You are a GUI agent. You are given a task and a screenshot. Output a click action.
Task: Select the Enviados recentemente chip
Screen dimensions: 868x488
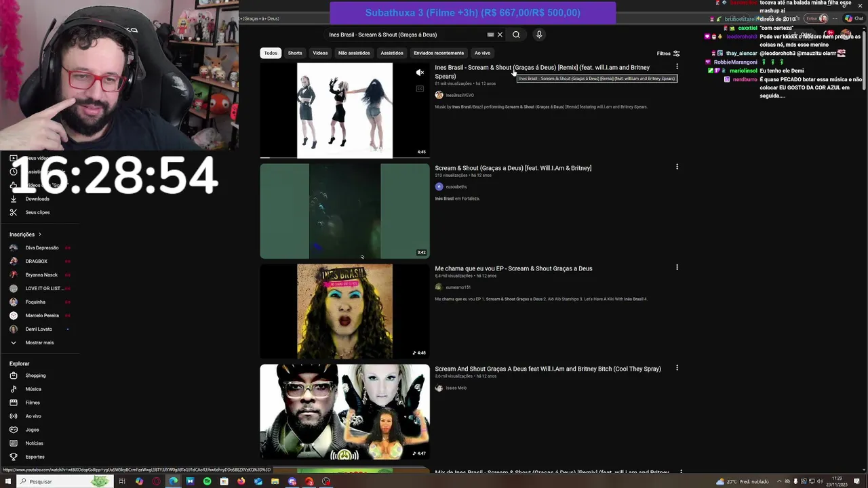coord(439,53)
